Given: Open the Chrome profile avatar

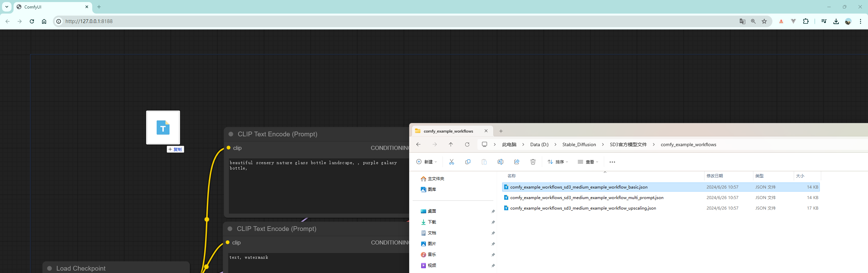Looking at the screenshot, I should tap(848, 21).
